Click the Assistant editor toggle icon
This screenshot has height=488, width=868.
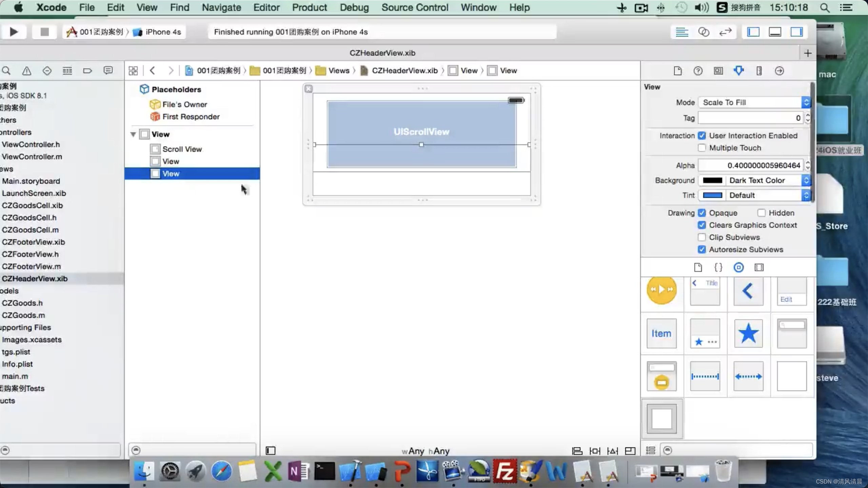[x=704, y=32]
